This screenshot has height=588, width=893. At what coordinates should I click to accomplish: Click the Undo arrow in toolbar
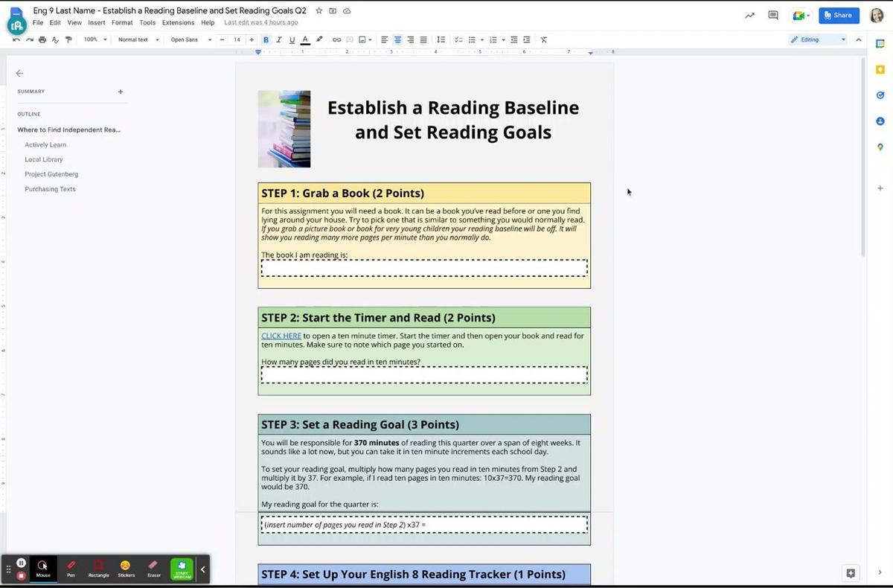coord(16,39)
